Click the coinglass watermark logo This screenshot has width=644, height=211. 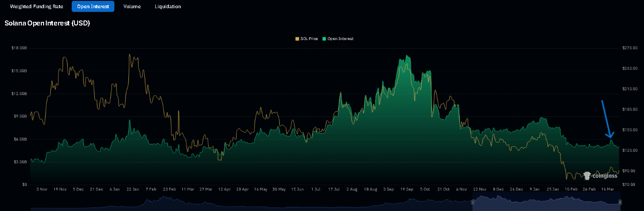point(600,176)
